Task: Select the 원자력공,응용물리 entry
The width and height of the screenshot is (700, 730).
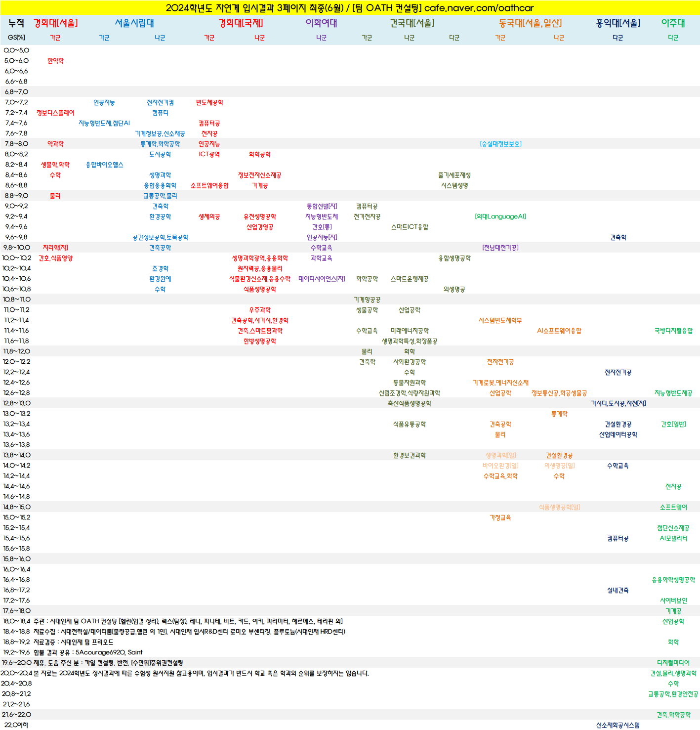Action: [x=259, y=268]
